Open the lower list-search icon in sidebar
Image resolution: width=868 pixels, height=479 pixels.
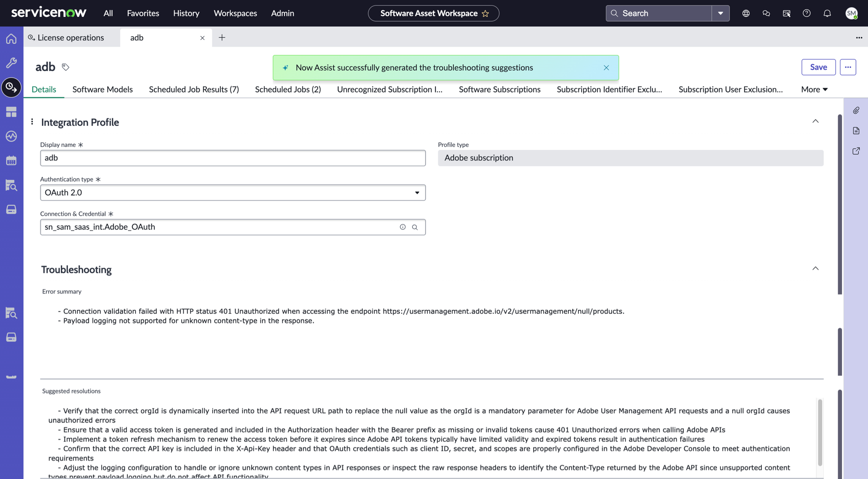[x=11, y=313]
